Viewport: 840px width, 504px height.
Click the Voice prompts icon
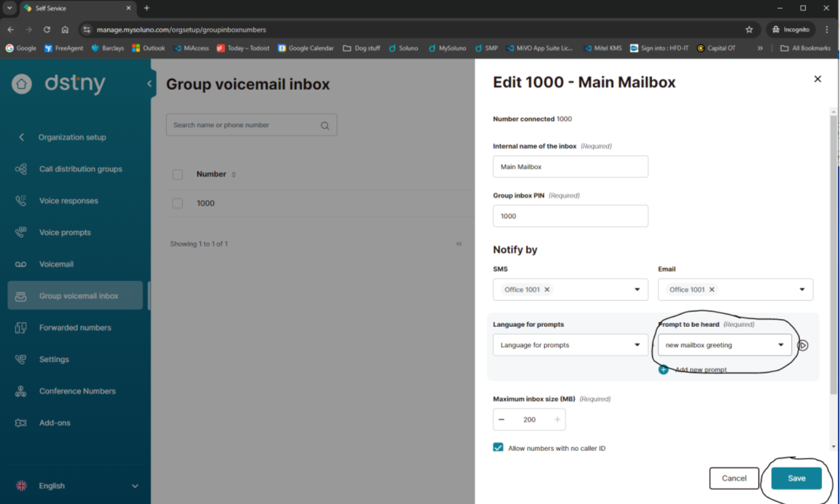(21, 232)
